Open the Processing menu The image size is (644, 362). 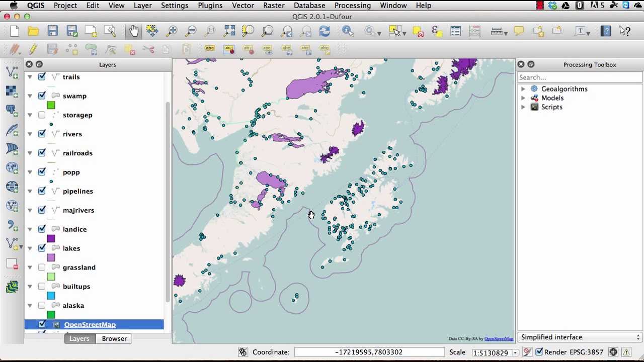click(353, 6)
